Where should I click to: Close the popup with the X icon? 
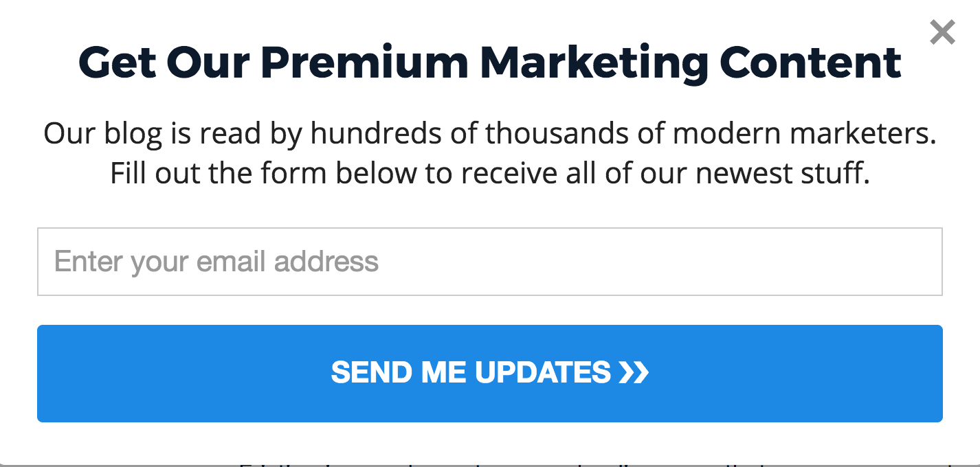click(x=942, y=32)
